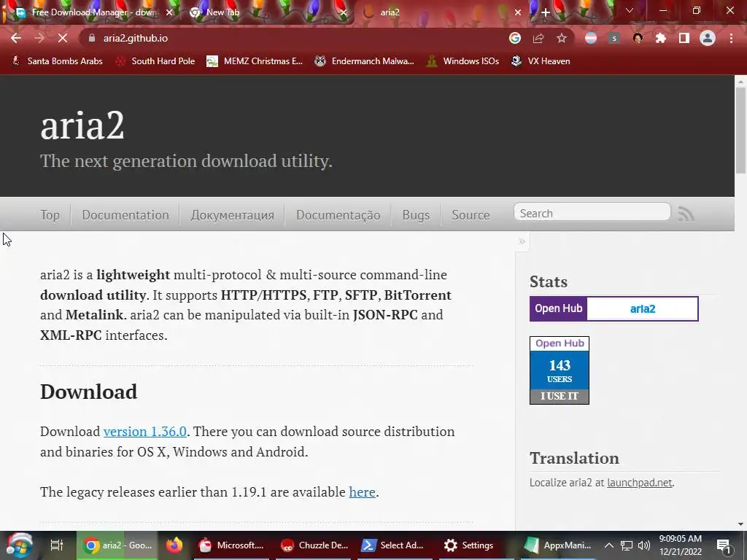Click the 143 users I USE IT badge
The height and width of the screenshot is (560, 747).
560,370
